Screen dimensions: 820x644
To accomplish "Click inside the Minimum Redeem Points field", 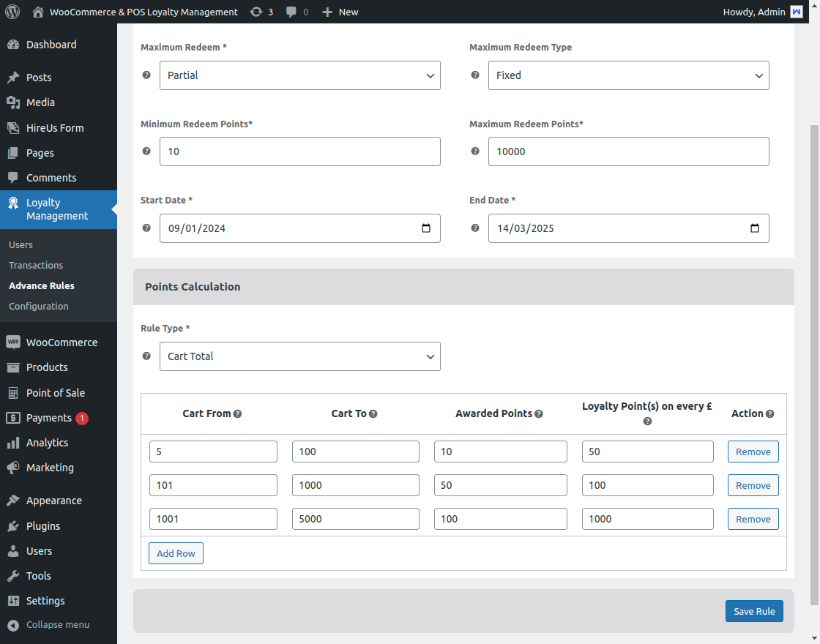I will coord(300,151).
